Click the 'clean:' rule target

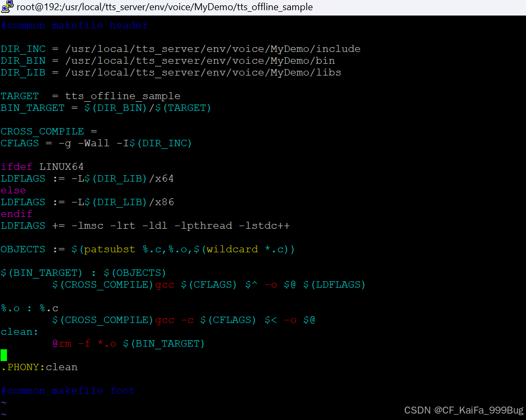click(19, 332)
